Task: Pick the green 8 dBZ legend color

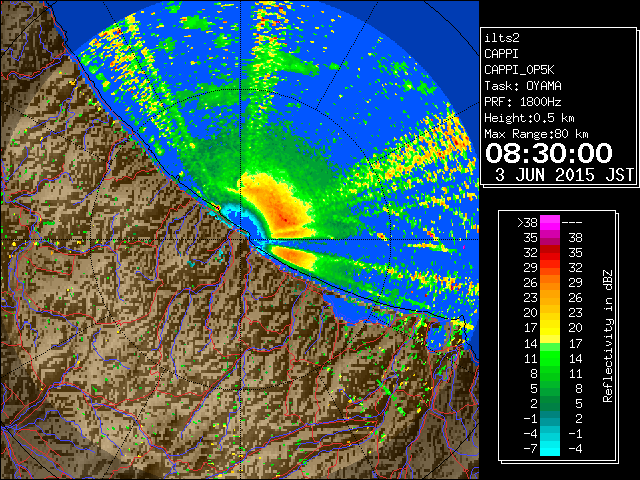Action: 550,373
